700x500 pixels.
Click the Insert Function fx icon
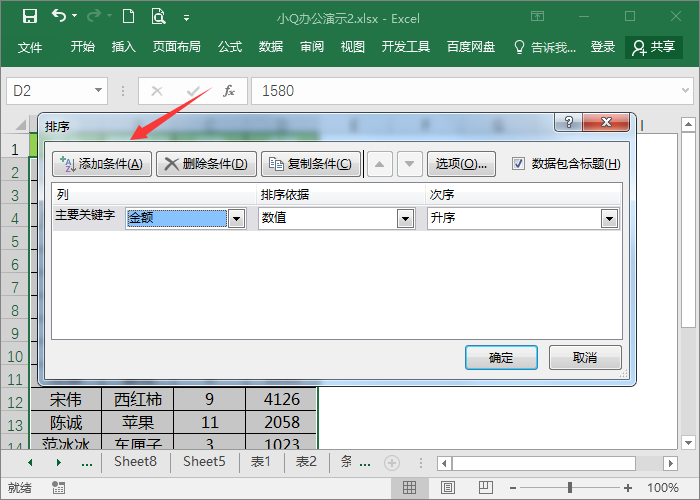(x=229, y=91)
